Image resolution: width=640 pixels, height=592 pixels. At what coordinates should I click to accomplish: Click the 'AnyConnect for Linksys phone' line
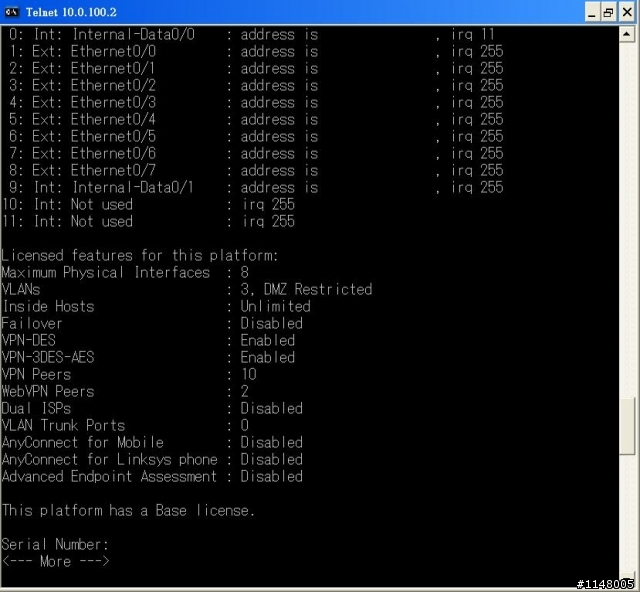152,459
